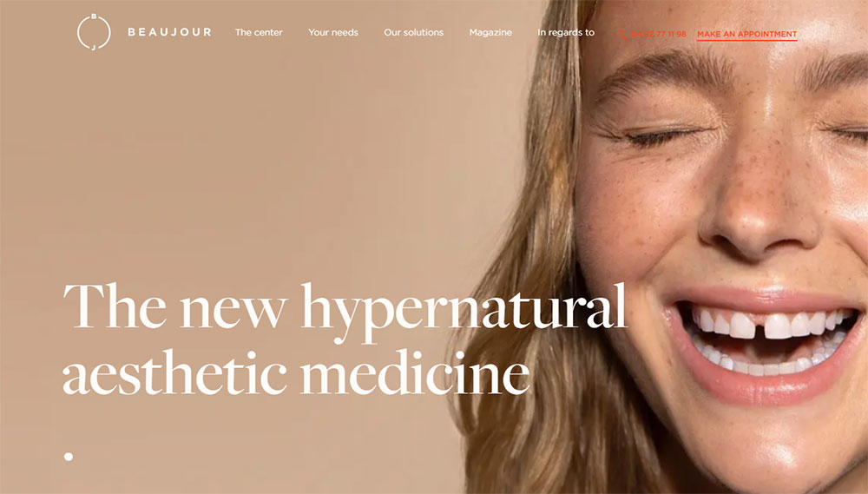Expand the Our solutions menu
The height and width of the screenshot is (494, 868).
pyautogui.click(x=413, y=32)
